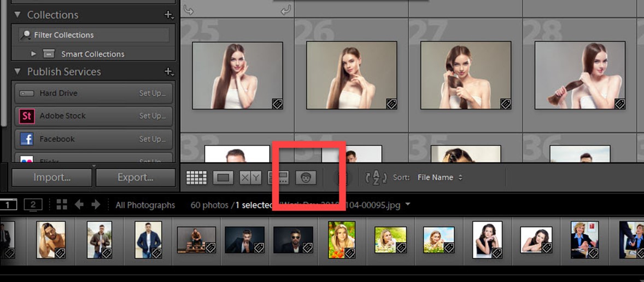Click Set Up next to Adobe Stock

click(x=152, y=116)
